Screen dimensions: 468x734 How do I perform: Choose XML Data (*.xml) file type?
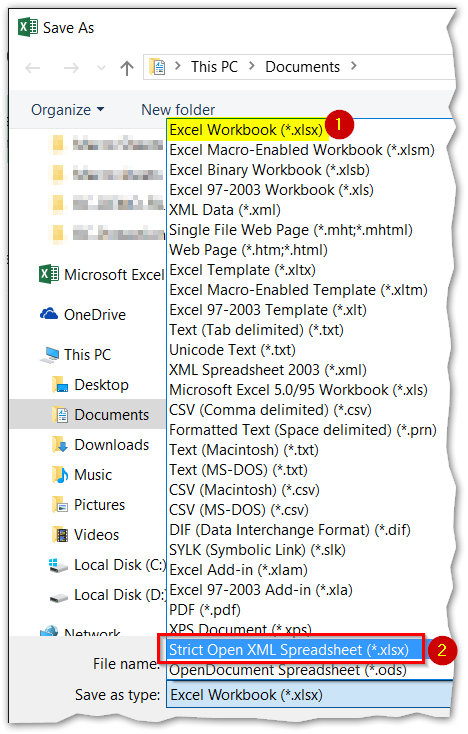tap(225, 210)
